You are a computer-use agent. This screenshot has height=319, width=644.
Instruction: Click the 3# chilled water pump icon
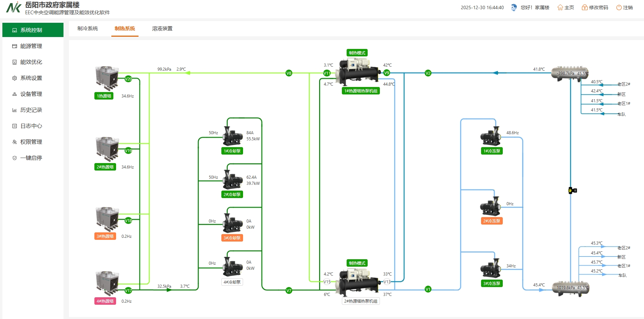pyautogui.click(x=491, y=268)
